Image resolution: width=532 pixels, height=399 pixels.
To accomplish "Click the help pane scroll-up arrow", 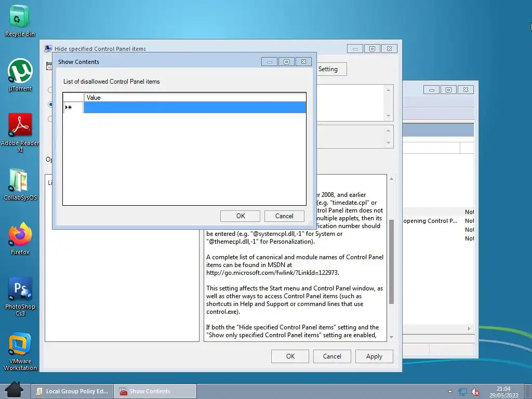I will pos(391,179).
